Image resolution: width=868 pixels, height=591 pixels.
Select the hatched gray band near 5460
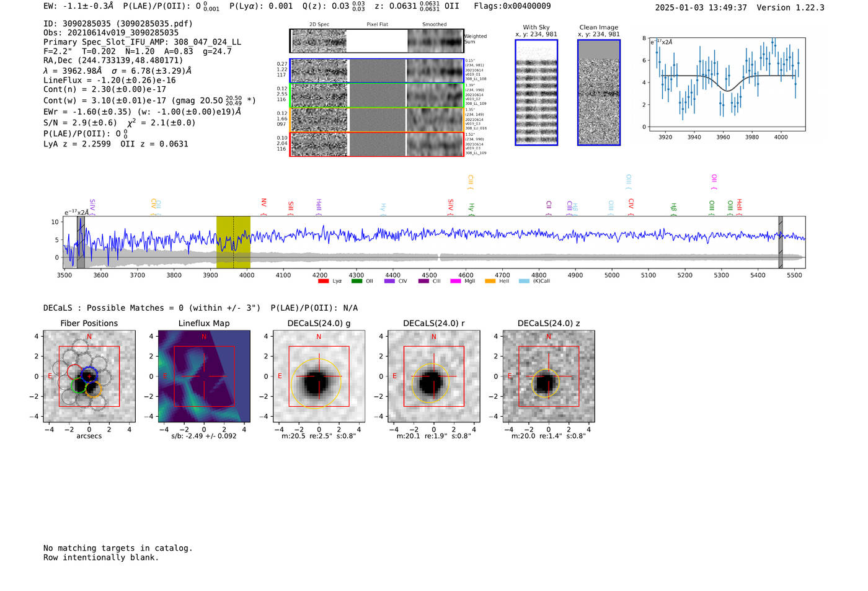pos(781,242)
